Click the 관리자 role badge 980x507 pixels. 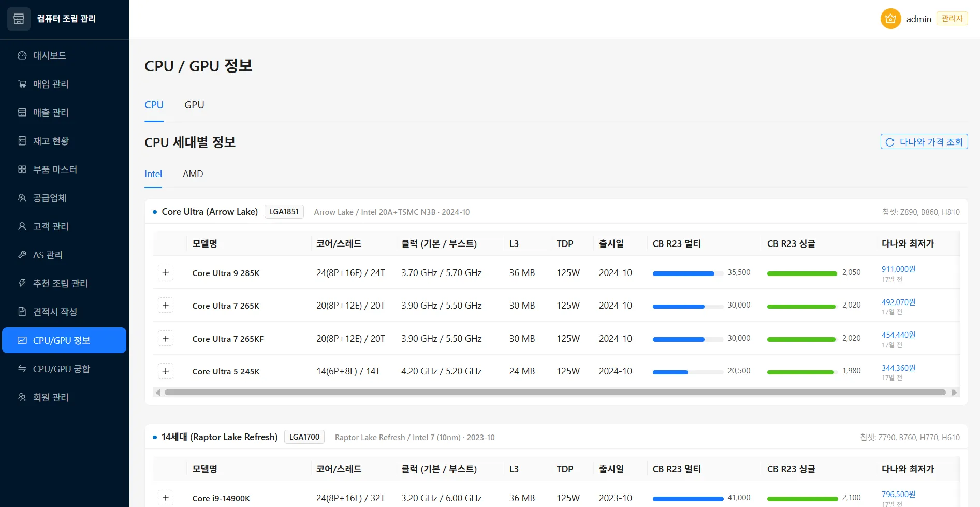[x=952, y=19]
